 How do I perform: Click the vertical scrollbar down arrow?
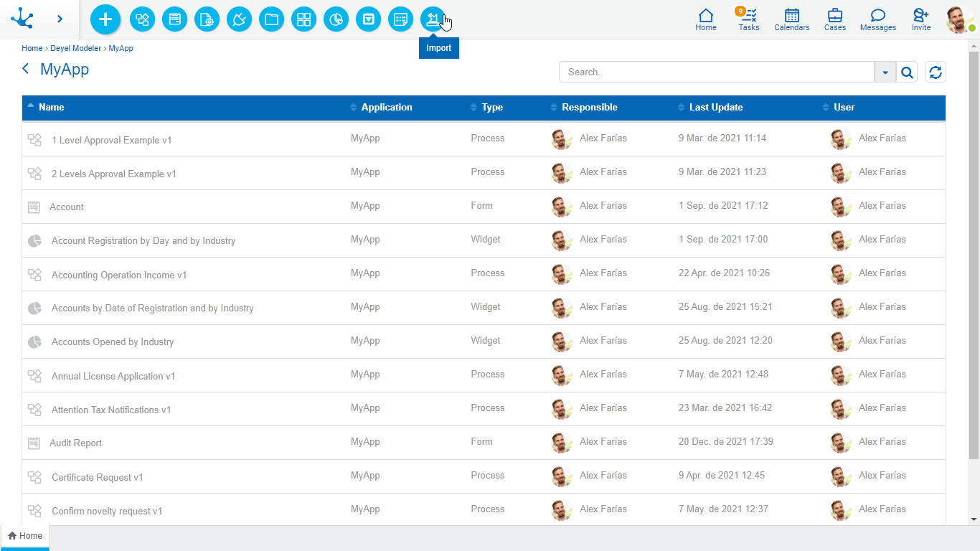[974, 519]
